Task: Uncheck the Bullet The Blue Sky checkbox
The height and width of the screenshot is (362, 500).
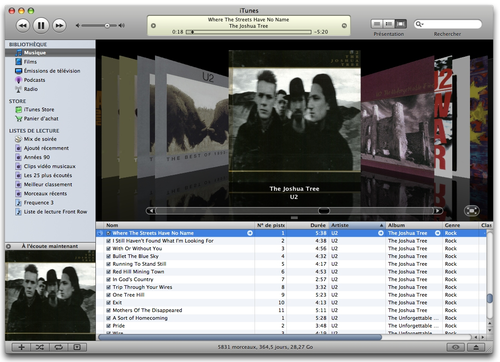Action: 108,256
